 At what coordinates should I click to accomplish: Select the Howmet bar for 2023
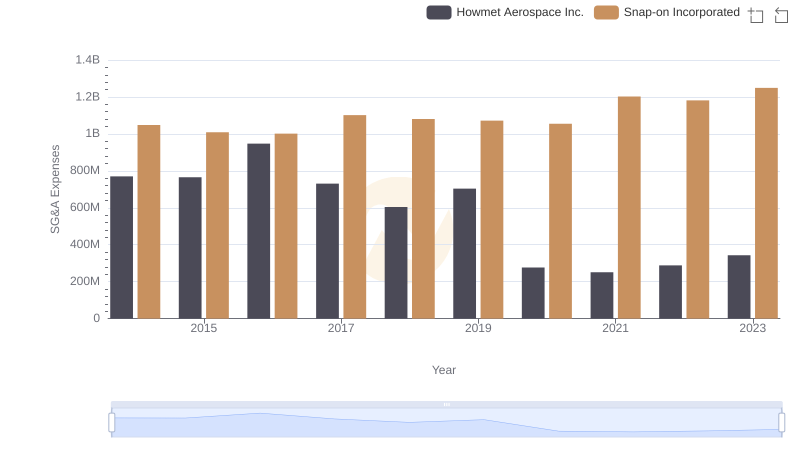point(739,287)
